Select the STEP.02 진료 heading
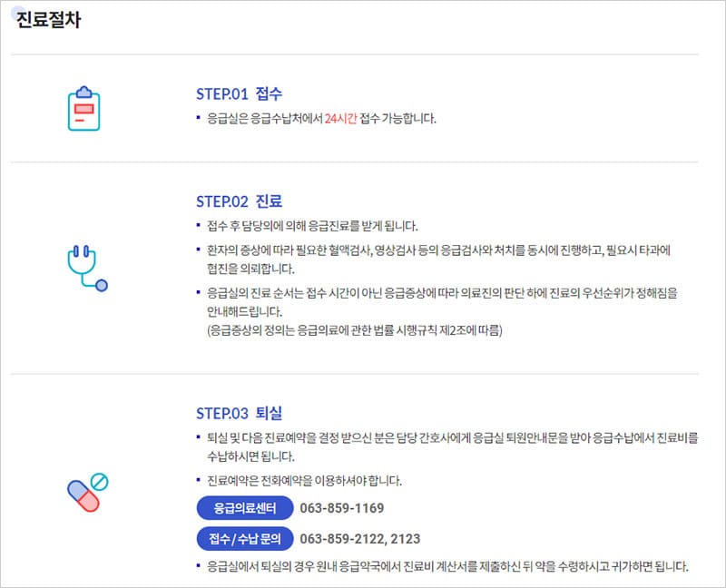This screenshot has width=726, height=588. pos(239,201)
